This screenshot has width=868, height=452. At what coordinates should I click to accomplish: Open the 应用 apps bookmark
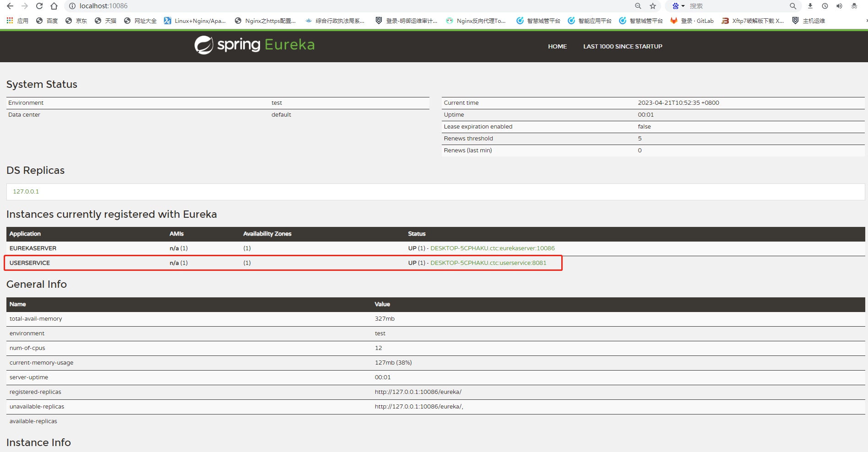coord(17,21)
